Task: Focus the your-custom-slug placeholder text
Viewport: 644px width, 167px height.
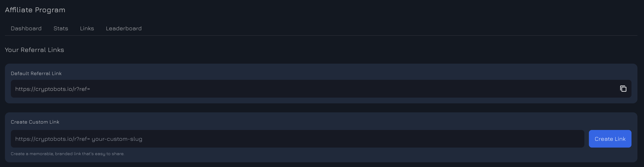Action: (x=117, y=139)
